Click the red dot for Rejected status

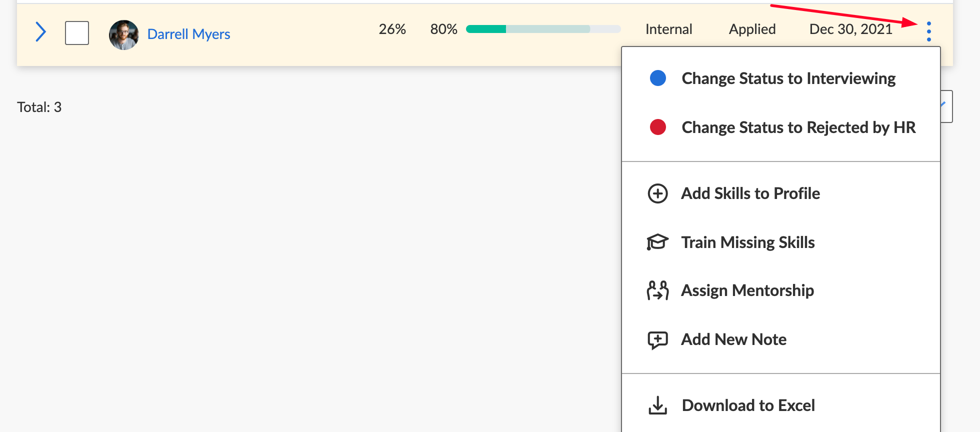coord(657,127)
